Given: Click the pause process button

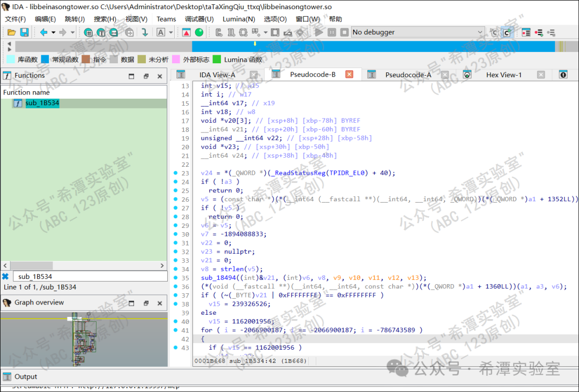Looking at the screenshot, I should point(332,33).
